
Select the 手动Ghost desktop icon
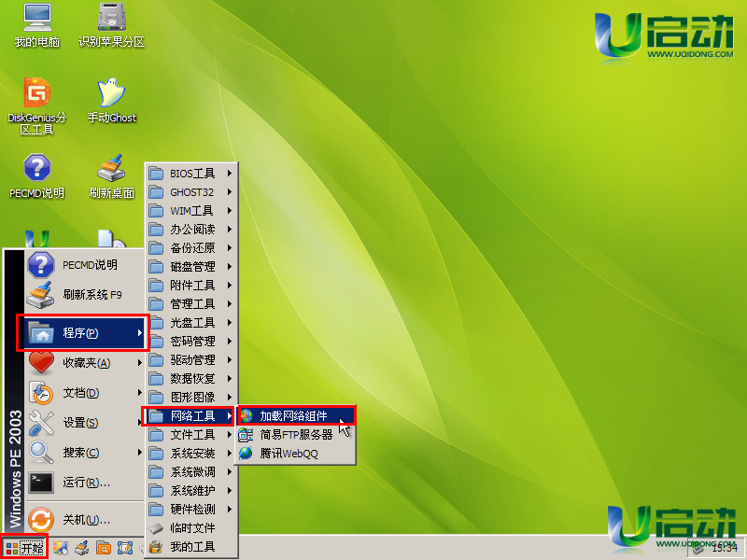coord(111,101)
